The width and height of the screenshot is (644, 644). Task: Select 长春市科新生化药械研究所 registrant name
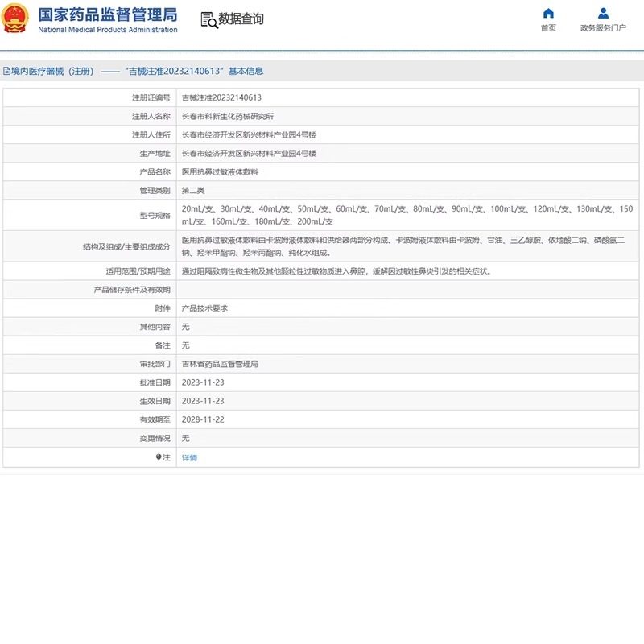(228, 116)
